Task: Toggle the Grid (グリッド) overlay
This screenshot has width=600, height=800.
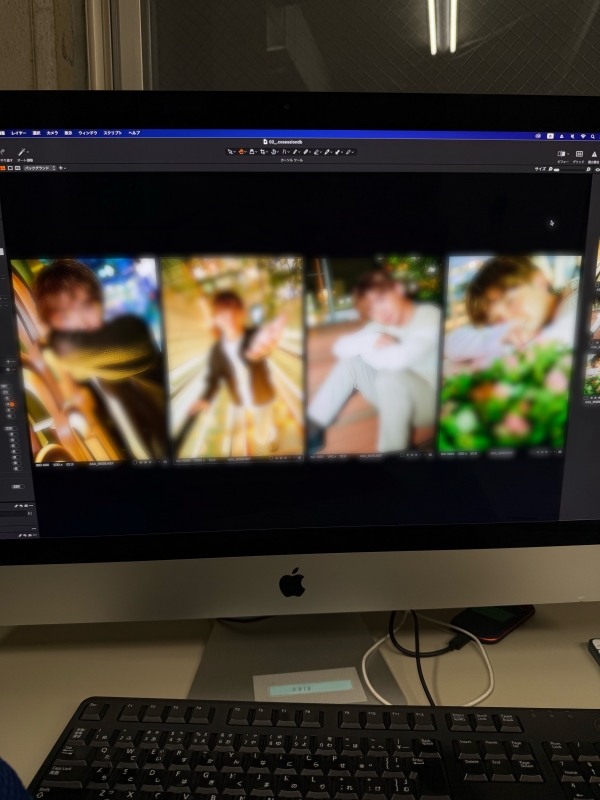Action: click(x=579, y=155)
